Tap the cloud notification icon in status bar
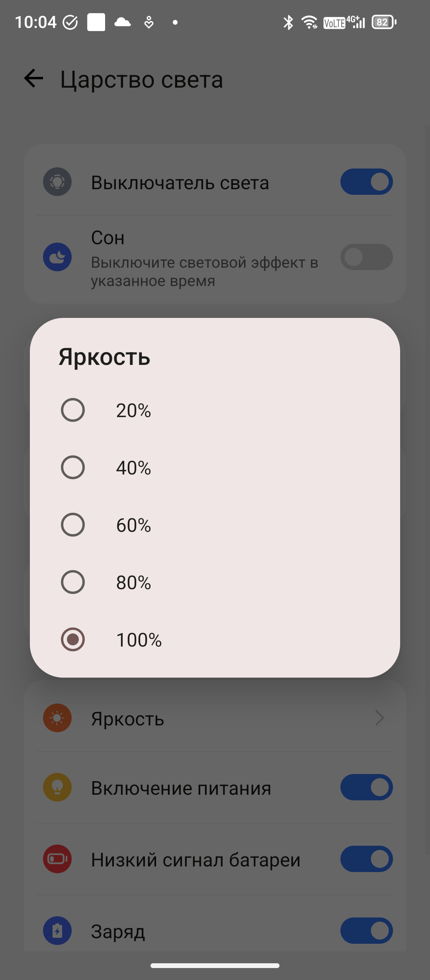 click(x=123, y=22)
